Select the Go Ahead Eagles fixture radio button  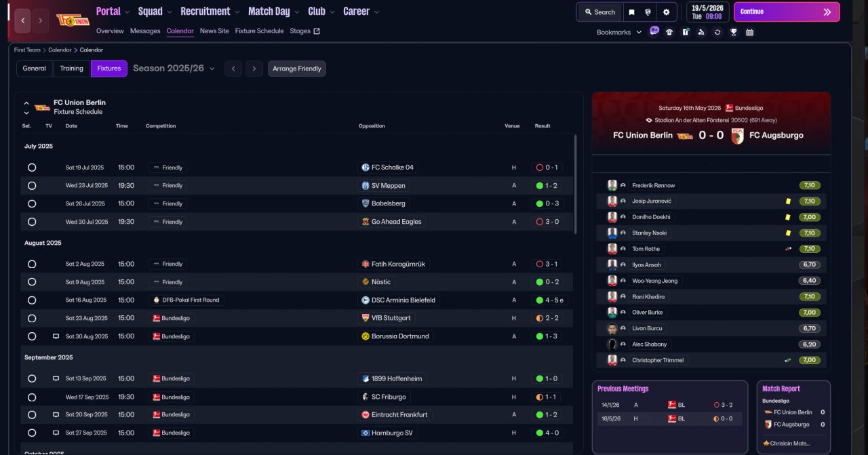click(x=32, y=222)
